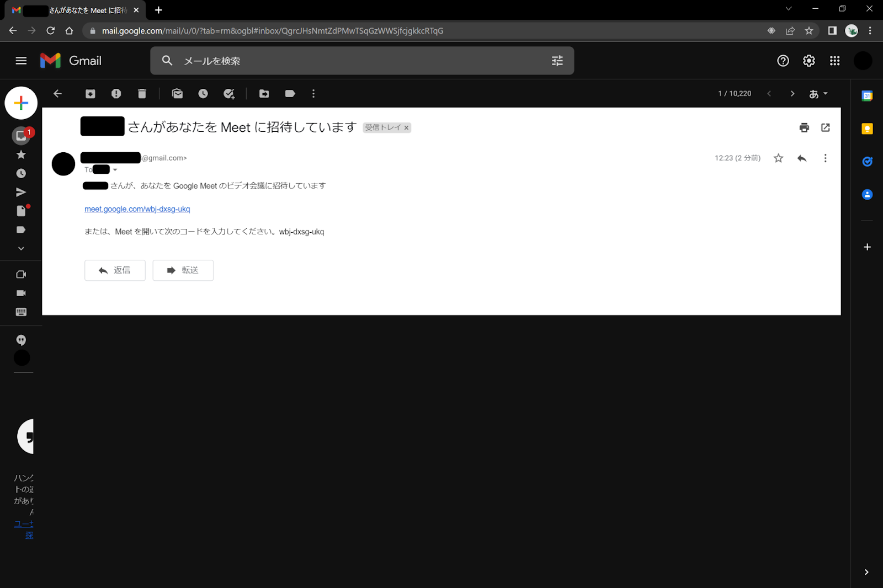
Task: Get add-ons with plus icon
Action: point(867,247)
